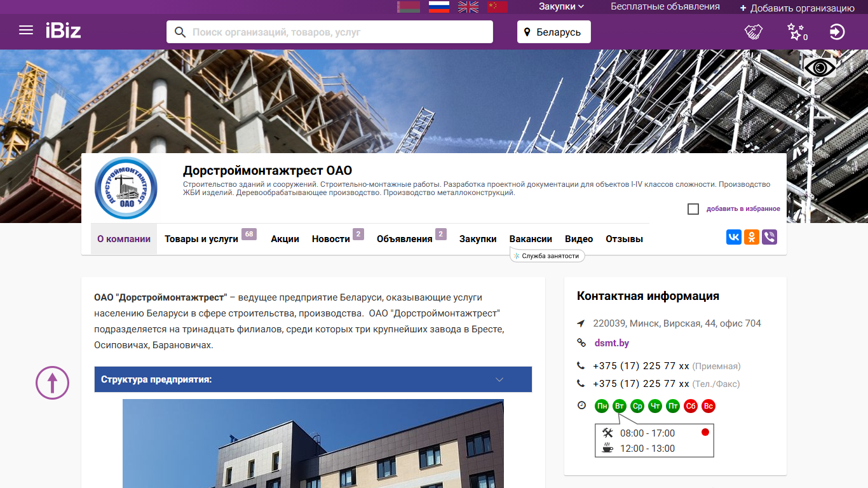Click Добавить организацию link

[803, 8]
